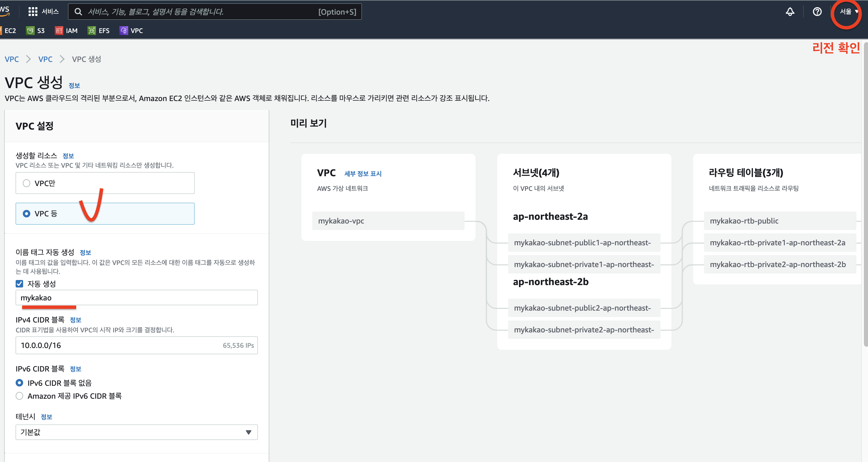The image size is (868, 462).
Task: Select mykakao-subnet-private1 preview item
Action: (584, 264)
